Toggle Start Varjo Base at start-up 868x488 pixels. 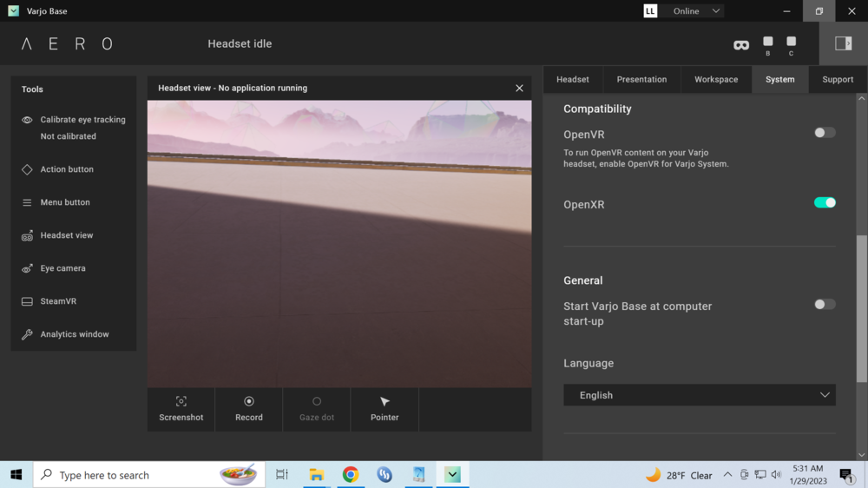tap(825, 305)
